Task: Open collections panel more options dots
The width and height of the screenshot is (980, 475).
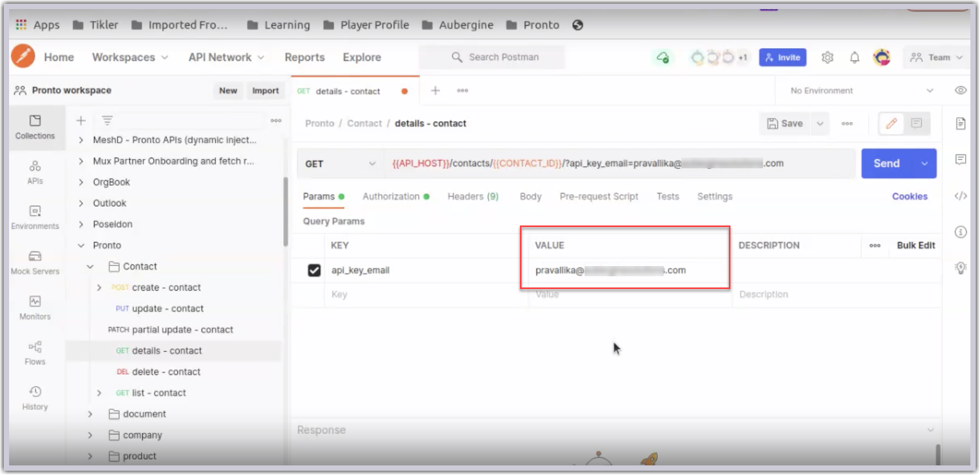Action: click(276, 121)
